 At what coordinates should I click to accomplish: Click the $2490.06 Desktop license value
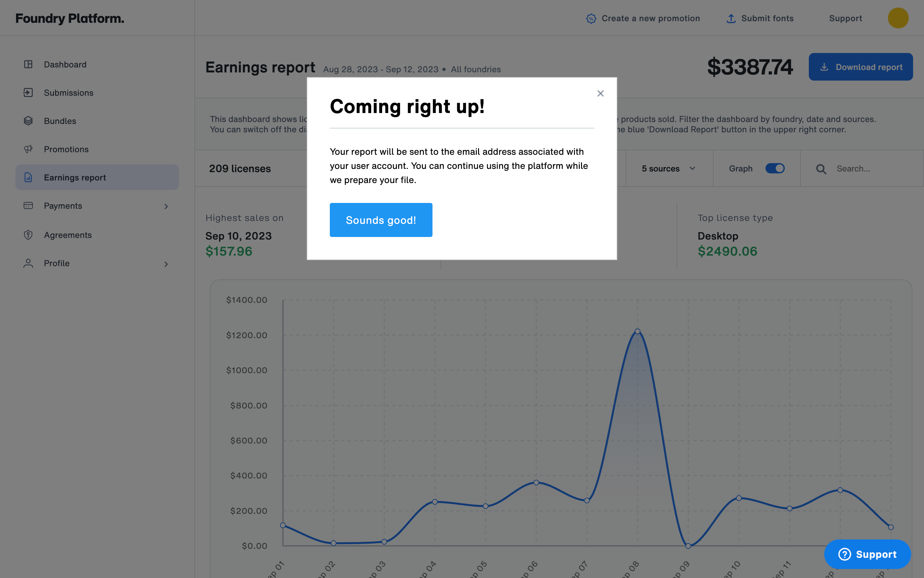point(727,251)
